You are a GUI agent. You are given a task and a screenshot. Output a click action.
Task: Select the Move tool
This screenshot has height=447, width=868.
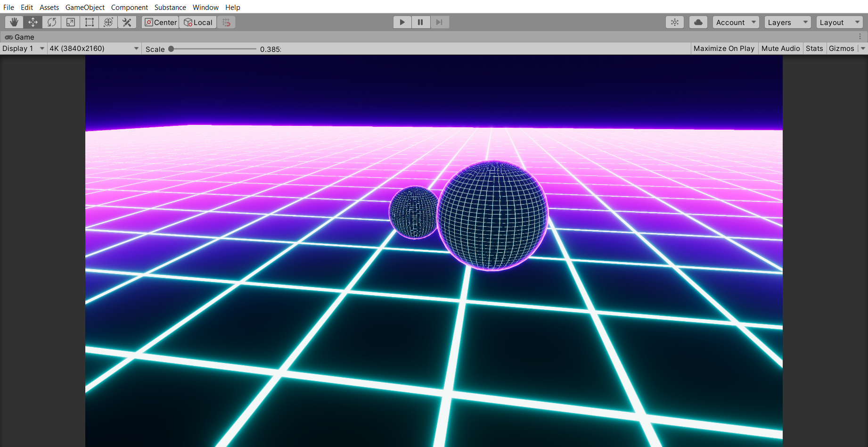33,22
